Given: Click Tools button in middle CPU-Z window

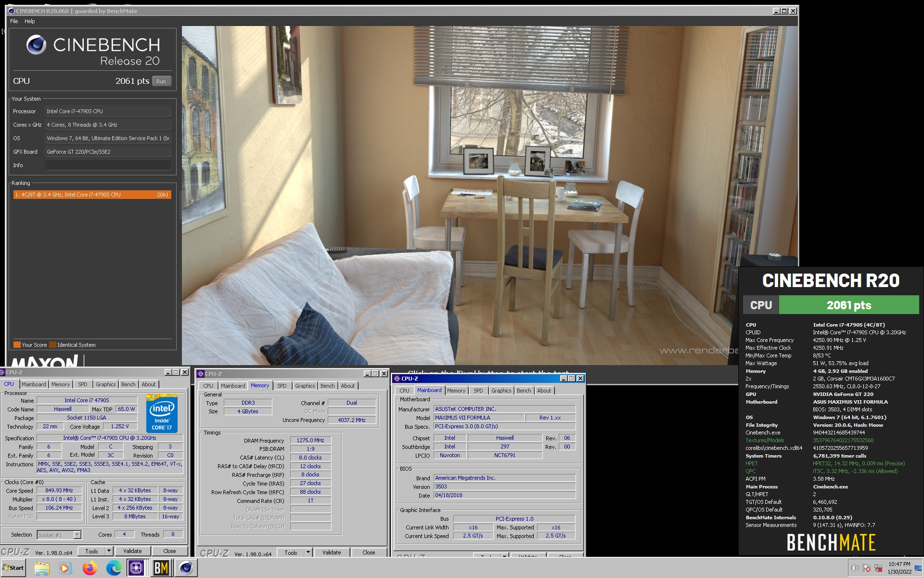Looking at the screenshot, I should pyautogui.click(x=291, y=552).
